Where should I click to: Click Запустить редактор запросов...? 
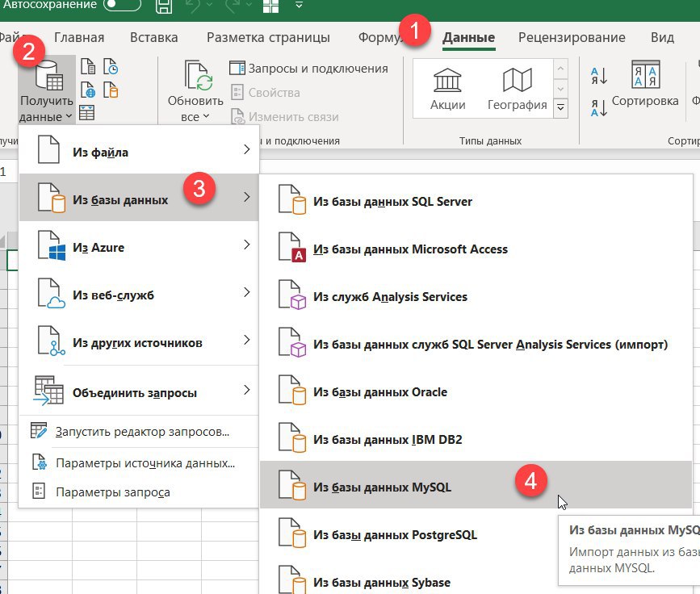139,432
